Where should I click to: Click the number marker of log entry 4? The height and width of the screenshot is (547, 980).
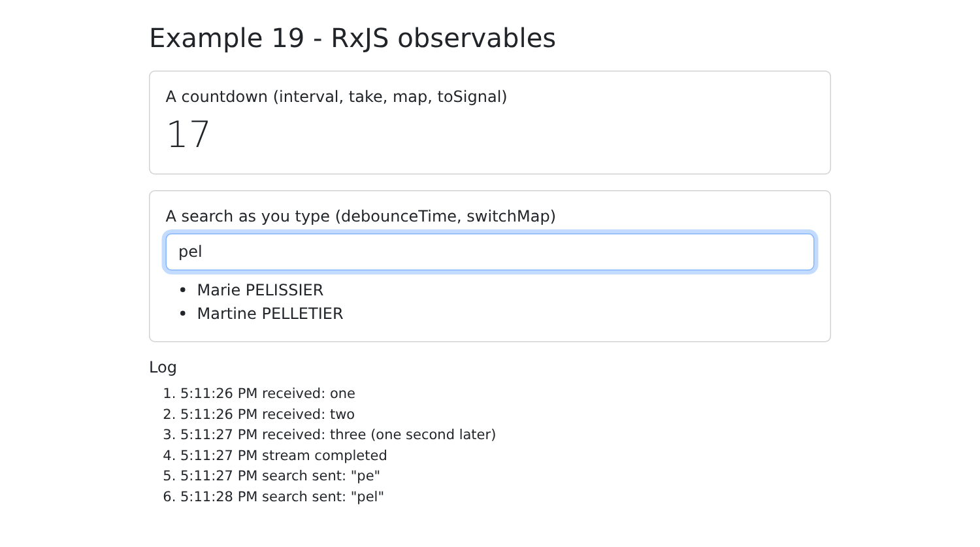coord(169,456)
